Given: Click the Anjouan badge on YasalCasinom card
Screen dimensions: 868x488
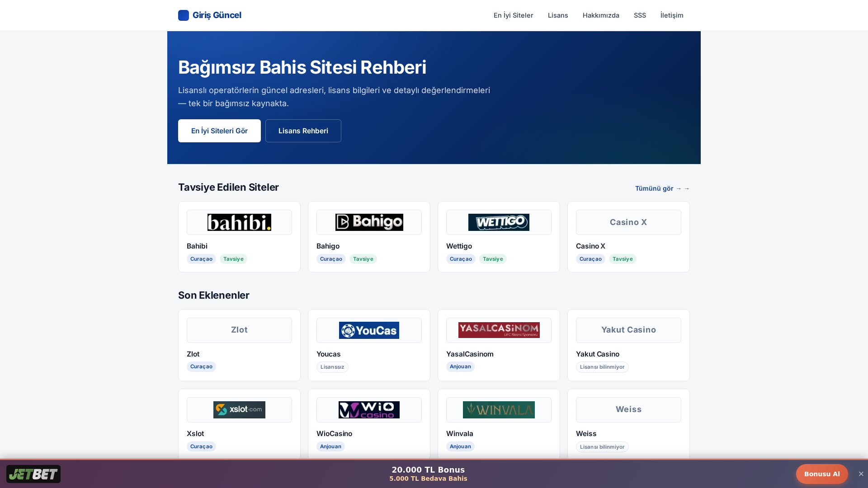Looking at the screenshot, I should click(460, 366).
